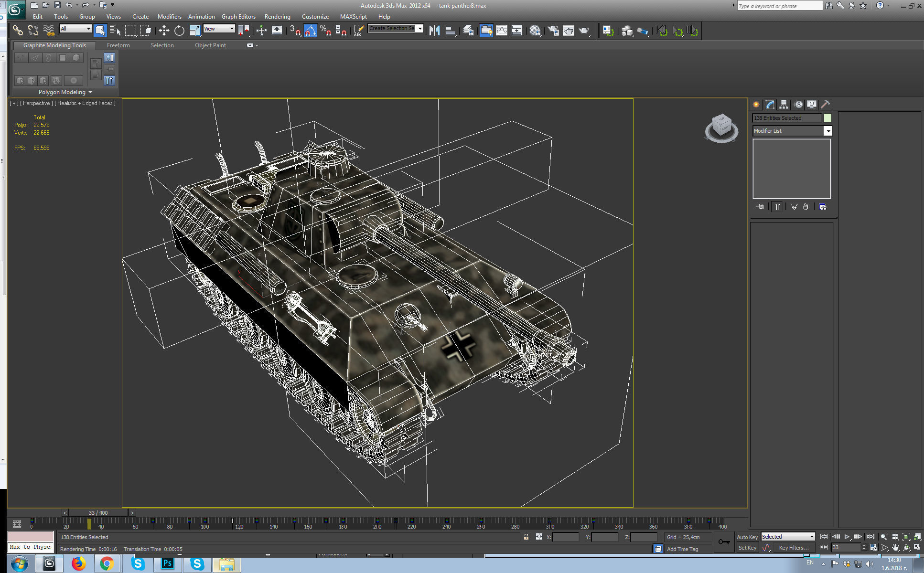Viewport: 924px width, 573px height.
Task: Open Render Setup dialog
Action: pyautogui.click(x=553, y=31)
